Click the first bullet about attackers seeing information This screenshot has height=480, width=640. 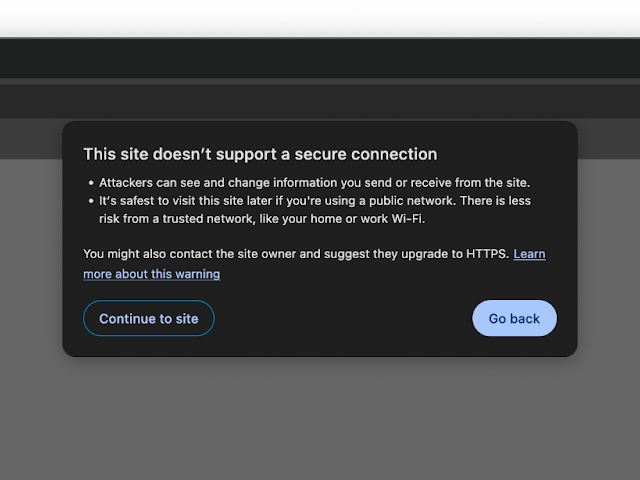coord(314,182)
